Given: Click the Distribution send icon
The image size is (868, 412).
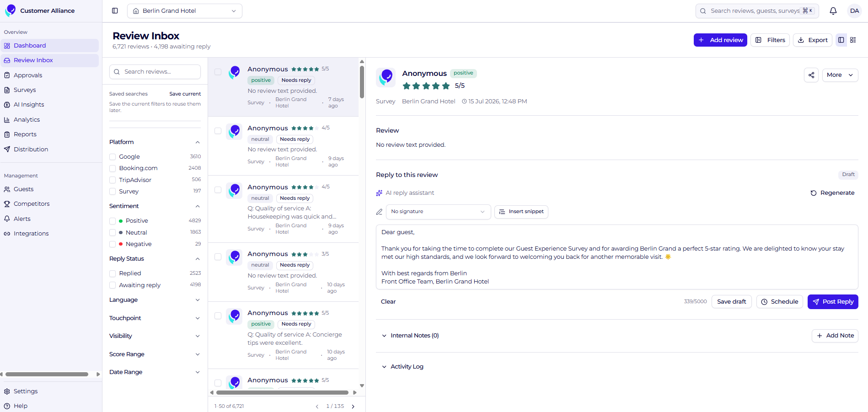Looking at the screenshot, I should pos(7,150).
